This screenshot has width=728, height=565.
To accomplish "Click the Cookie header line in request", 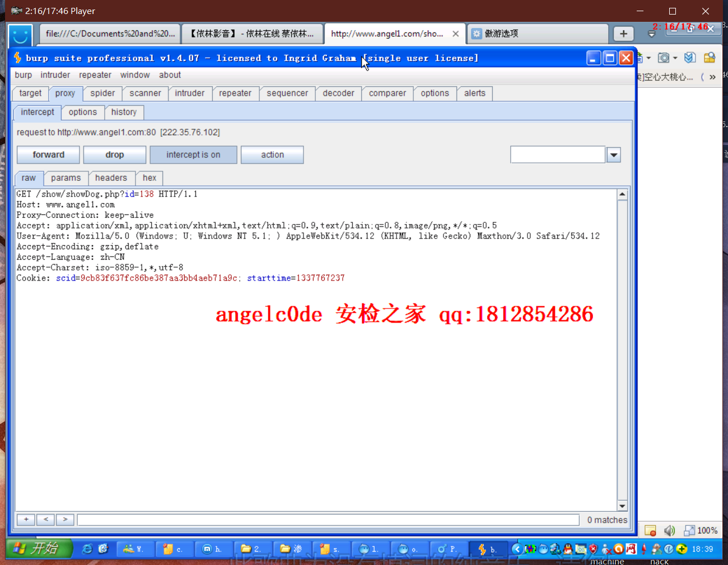I will click(180, 278).
